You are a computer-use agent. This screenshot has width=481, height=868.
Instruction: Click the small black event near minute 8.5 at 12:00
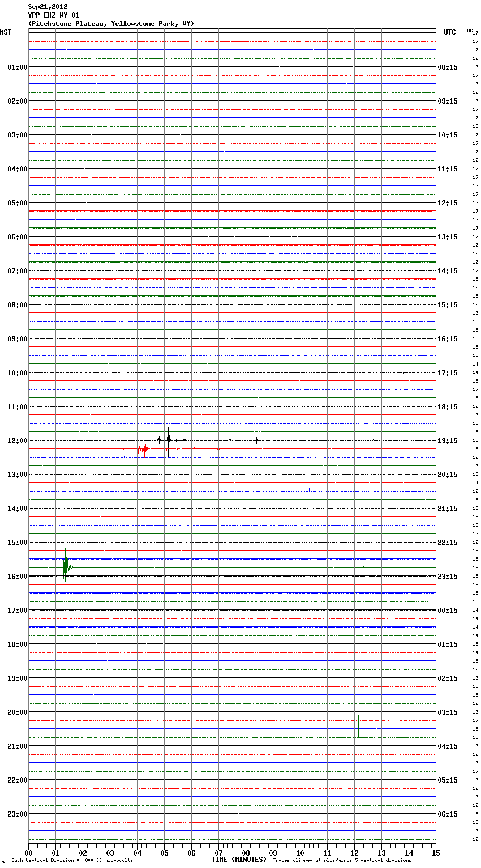[x=257, y=440]
